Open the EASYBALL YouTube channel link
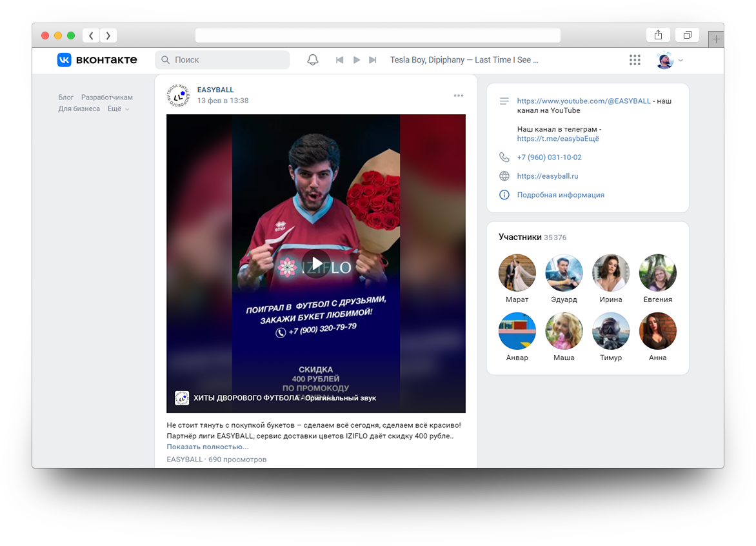The width and height of the screenshot is (756, 546). click(584, 101)
